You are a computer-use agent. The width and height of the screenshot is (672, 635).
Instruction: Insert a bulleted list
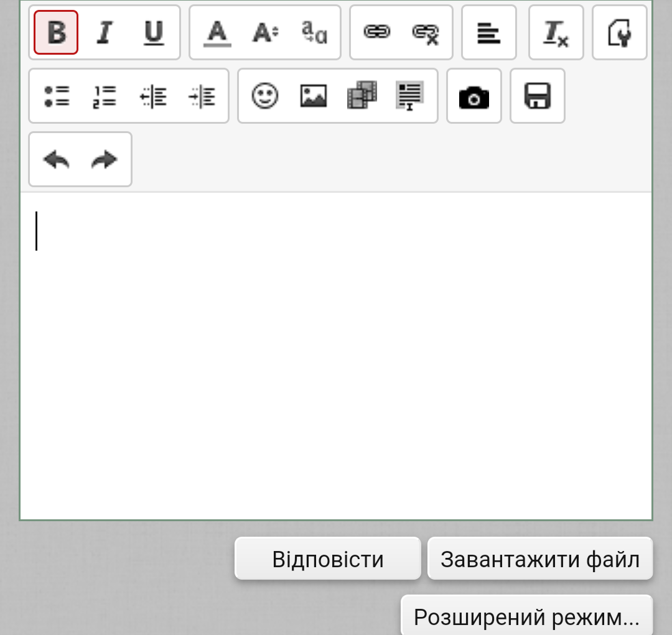56,96
